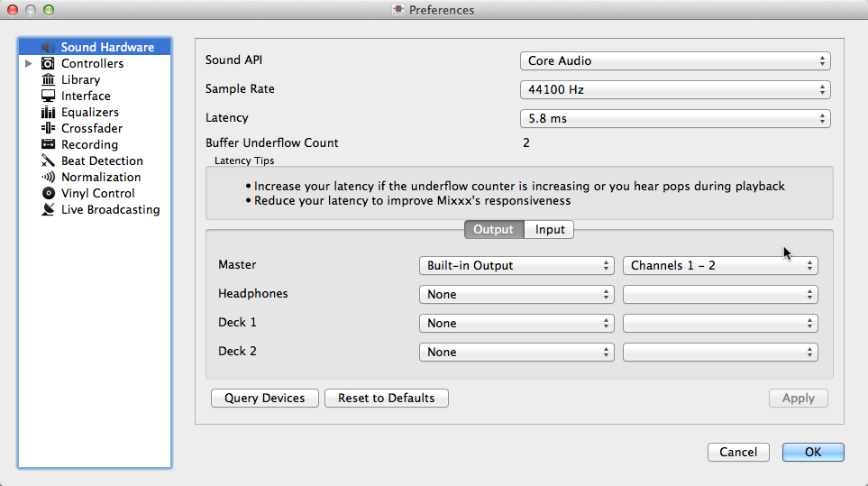Change the Sample Rate dropdown

click(x=674, y=90)
